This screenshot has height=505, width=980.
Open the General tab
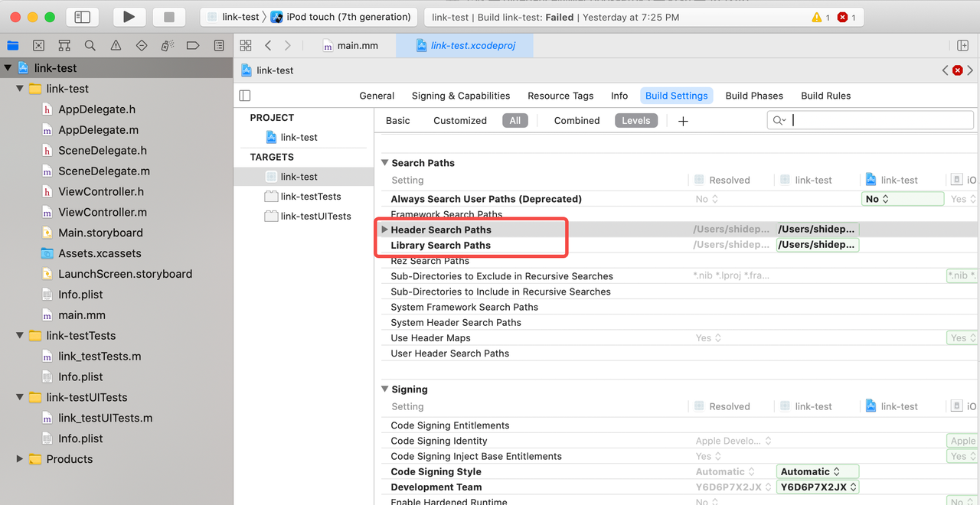(x=377, y=96)
